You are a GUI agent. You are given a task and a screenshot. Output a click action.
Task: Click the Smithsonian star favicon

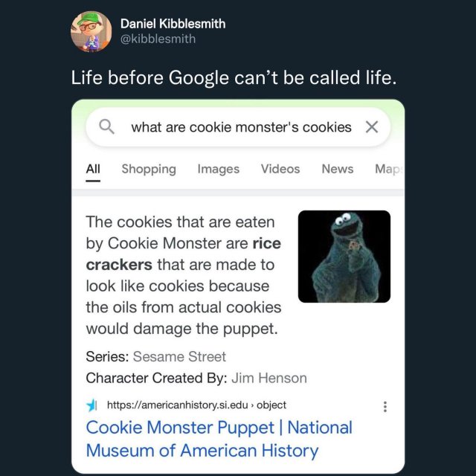point(91,405)
